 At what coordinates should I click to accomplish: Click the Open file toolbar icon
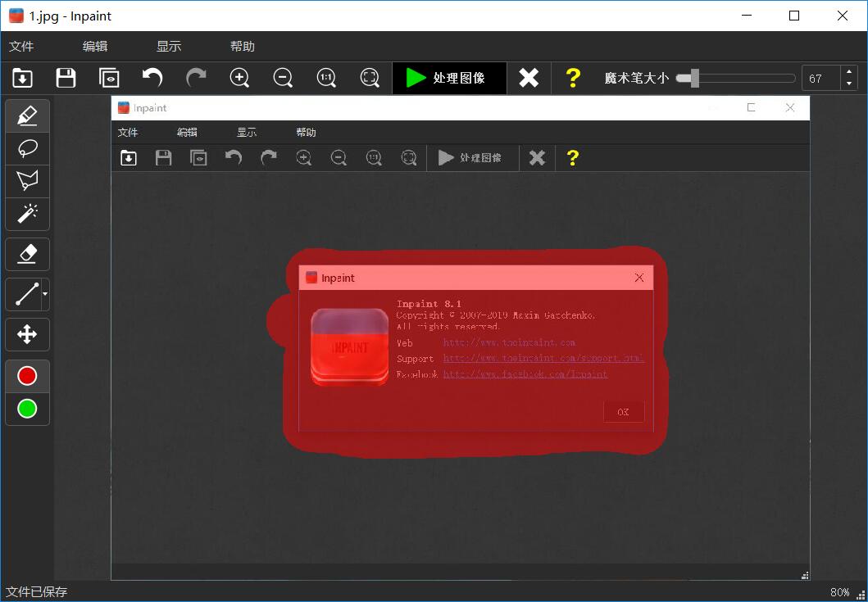(x=22, y=78)
